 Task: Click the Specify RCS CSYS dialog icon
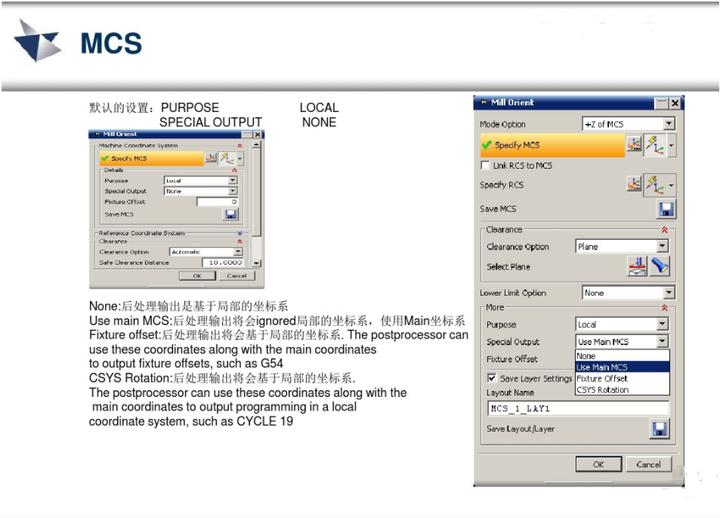[x=634, y=184]
